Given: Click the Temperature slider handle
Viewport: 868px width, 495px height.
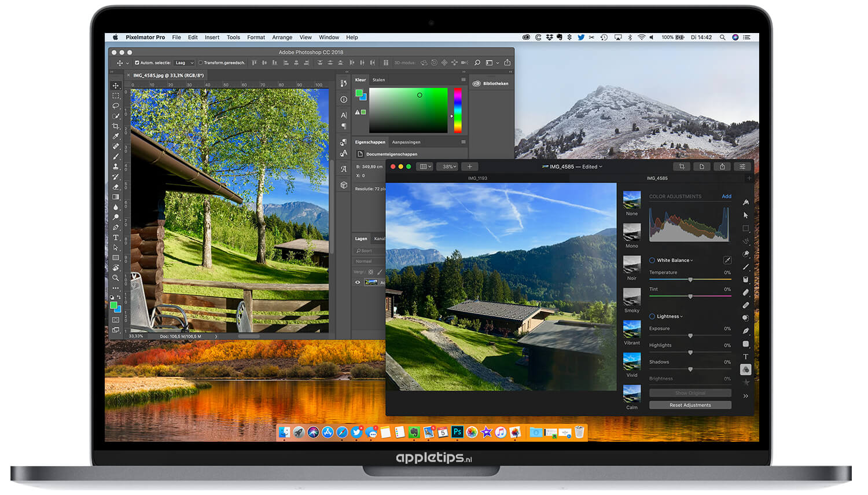Looking at the screenshot, I should [690, 280].
